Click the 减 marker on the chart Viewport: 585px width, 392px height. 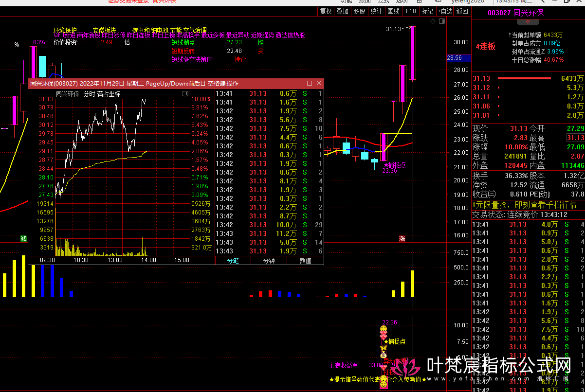click(23, 238)
